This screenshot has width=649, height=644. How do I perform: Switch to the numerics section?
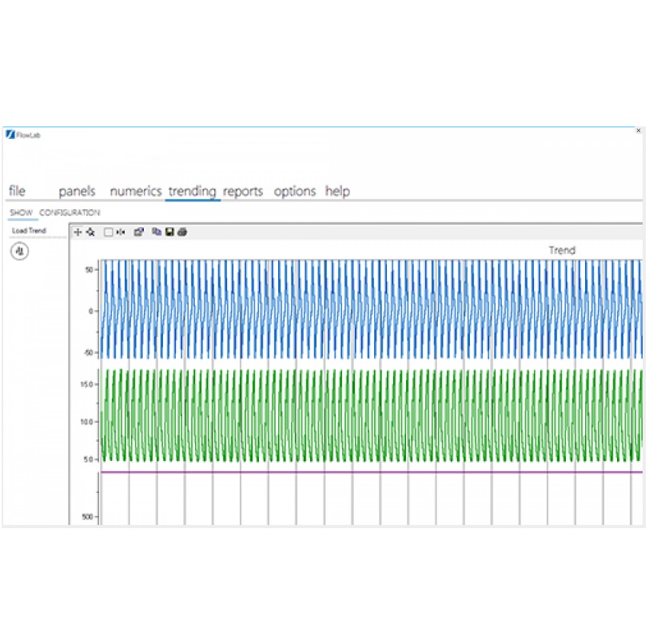(135, 192)
